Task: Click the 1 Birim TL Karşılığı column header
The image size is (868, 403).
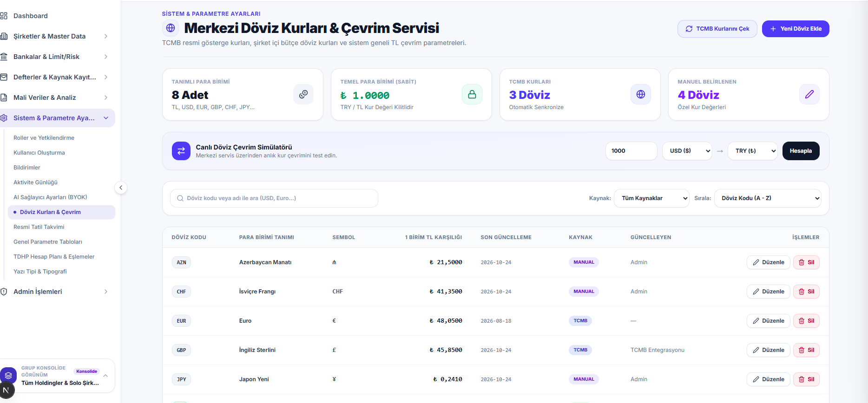Action: coord(434,237)
